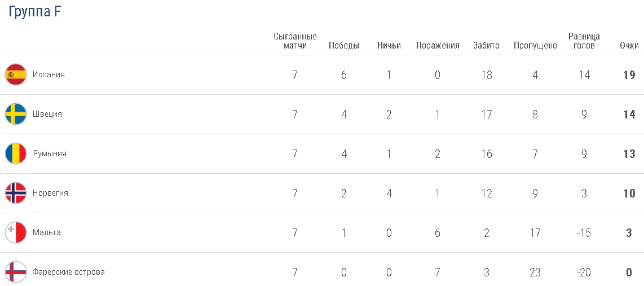Click the Sweden flag icon
The width and height of the screenshot is (644, 286).
(x=16, y=114)
